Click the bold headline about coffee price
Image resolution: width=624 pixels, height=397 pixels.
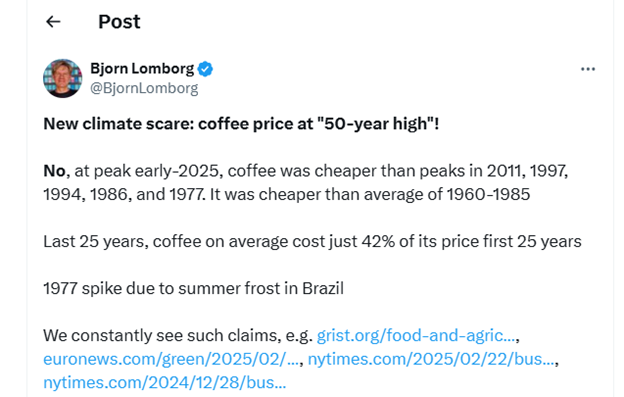pyautogui.click(x=241, y=124)
